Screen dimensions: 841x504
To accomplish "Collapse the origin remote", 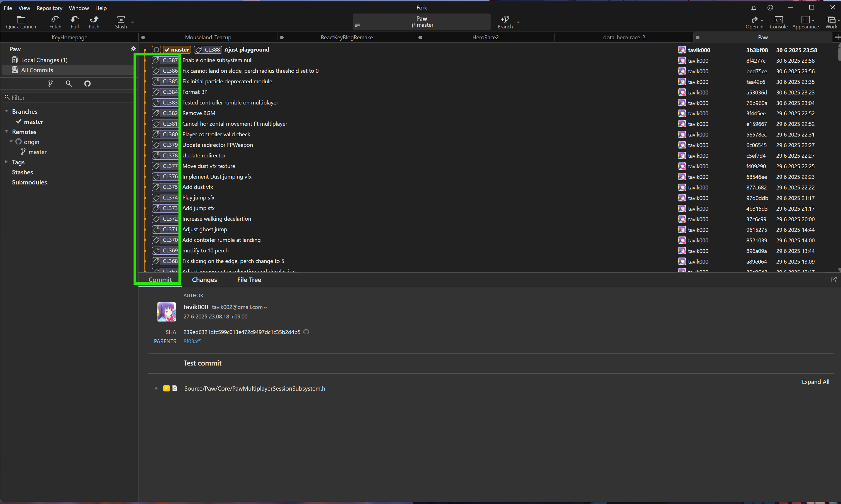I will [x=11, y=142].
